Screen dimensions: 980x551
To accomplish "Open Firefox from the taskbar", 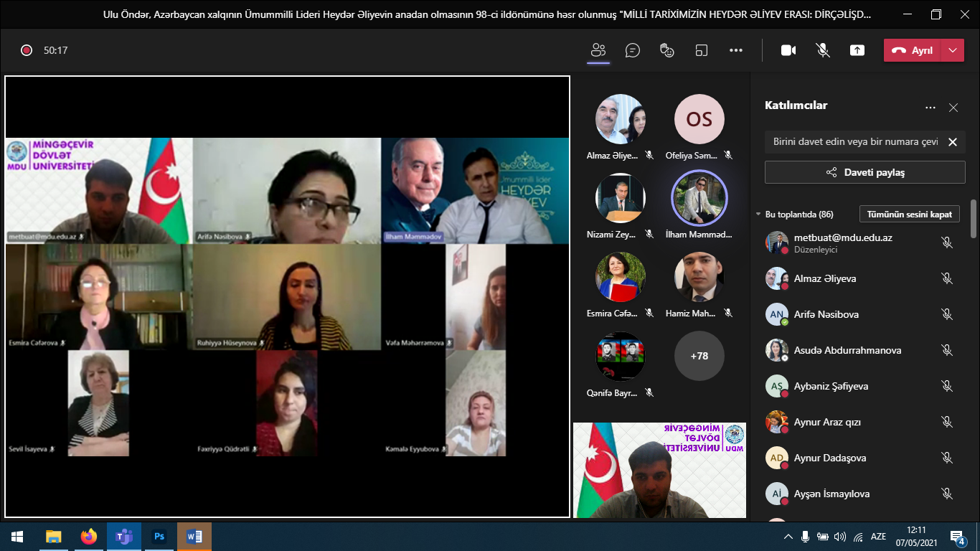I will coord(89,537).
